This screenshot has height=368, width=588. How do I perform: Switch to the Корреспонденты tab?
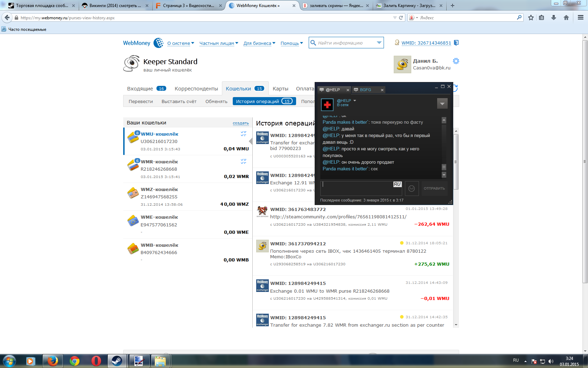(196, 89)
